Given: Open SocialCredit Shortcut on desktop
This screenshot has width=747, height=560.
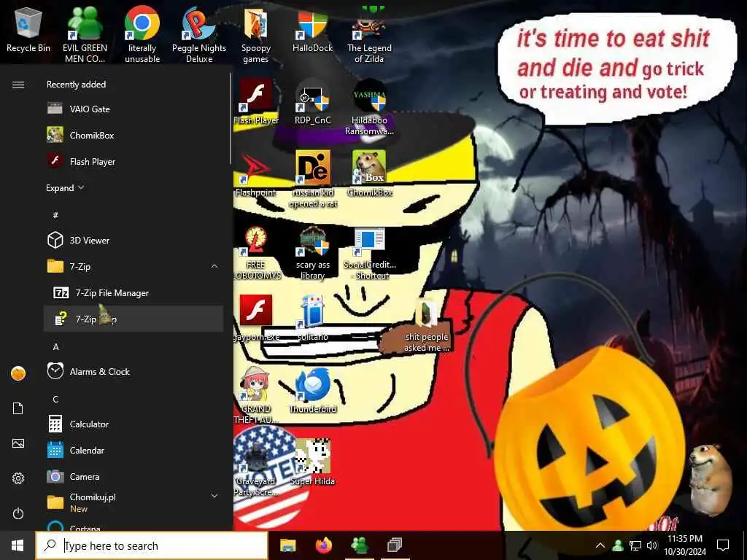Looking at the screenshot, I should (x=369, y=252).
